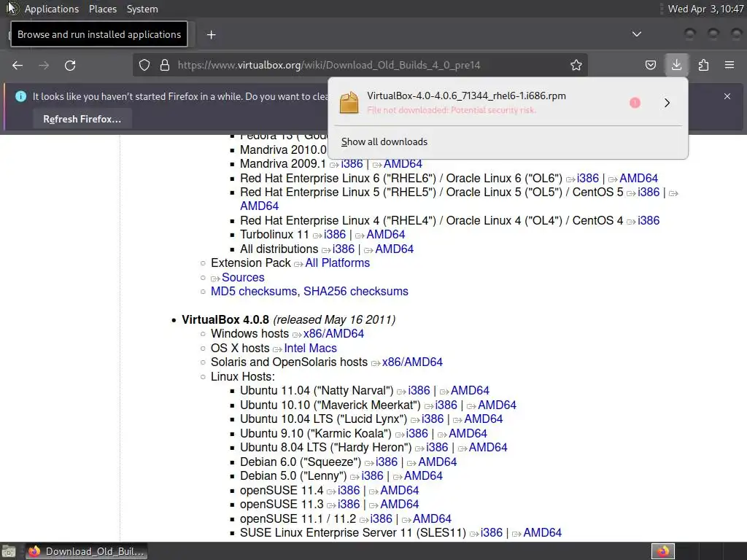
Task: Open Mandriva 2009.1 i386 download link
Action: (352, 164)
